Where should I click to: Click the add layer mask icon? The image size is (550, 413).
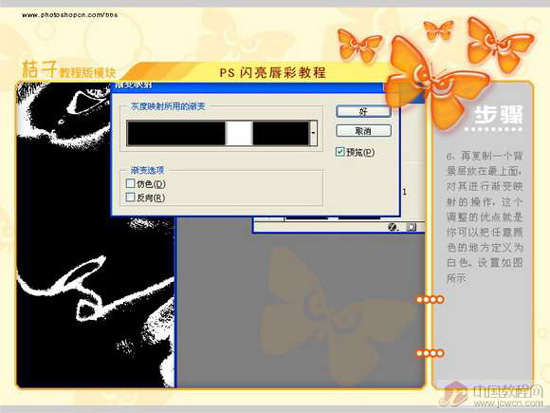pyautogui.click(x=410, y=227)
